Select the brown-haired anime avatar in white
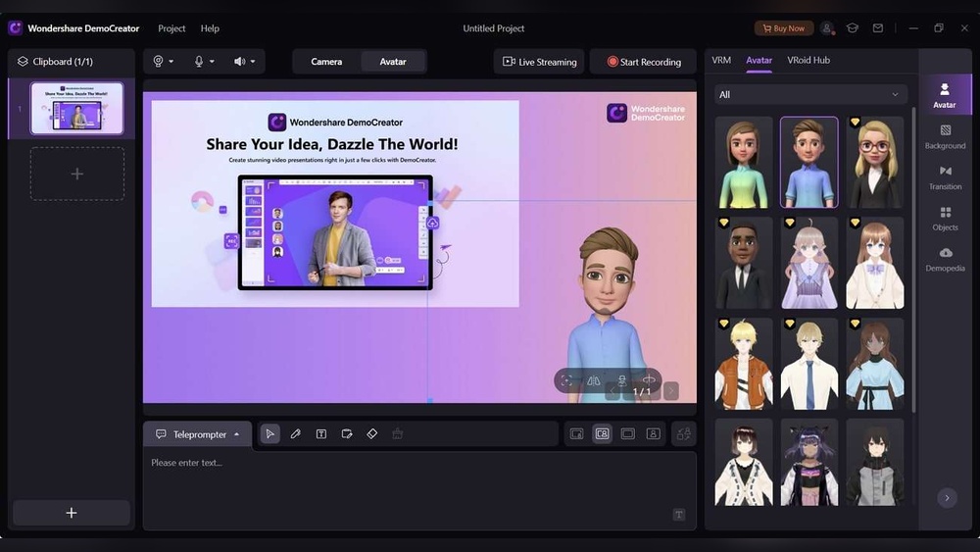The width and height of the screenshot is (980, 552). coord(874,263)
